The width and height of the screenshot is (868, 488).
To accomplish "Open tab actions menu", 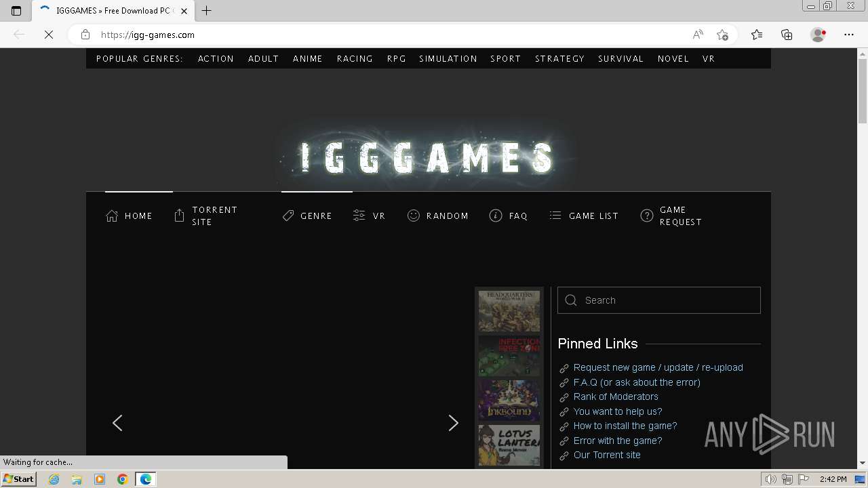I will point(16,11).
